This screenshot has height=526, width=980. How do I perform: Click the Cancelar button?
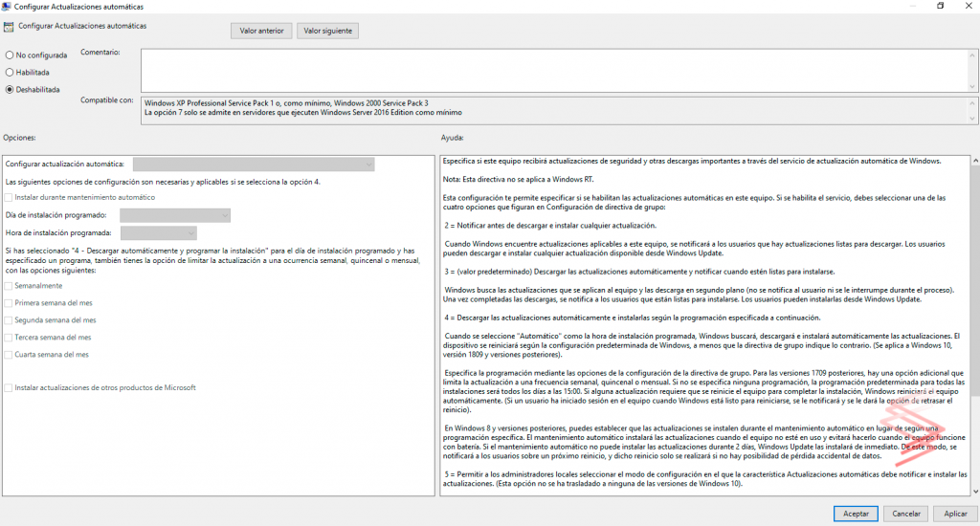pos(906,514)
